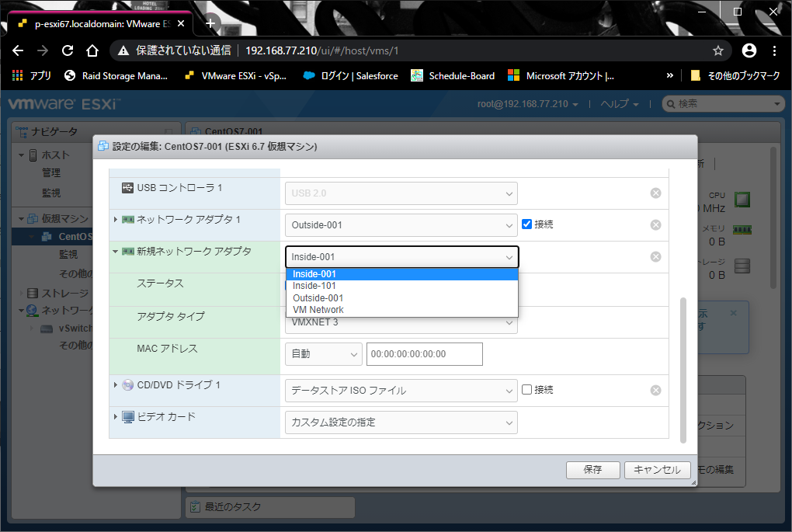Image resolution: width=792 pixels, height=532 pixels.
Task: Open the Apps bookmark shortcut
Action: [31, 76]
